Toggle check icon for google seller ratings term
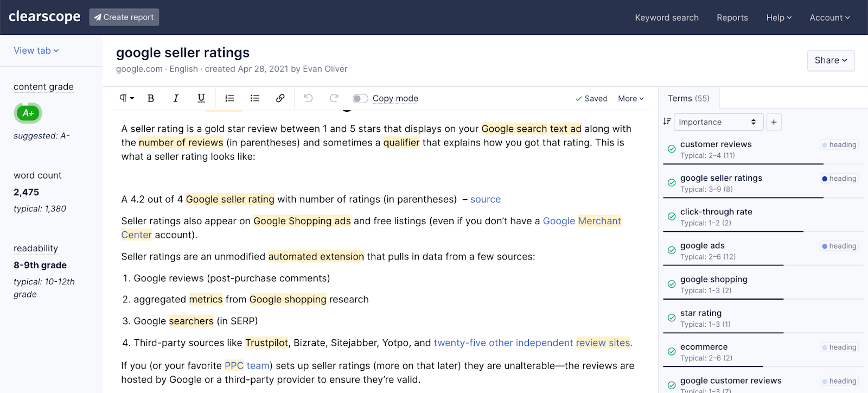 672,183
